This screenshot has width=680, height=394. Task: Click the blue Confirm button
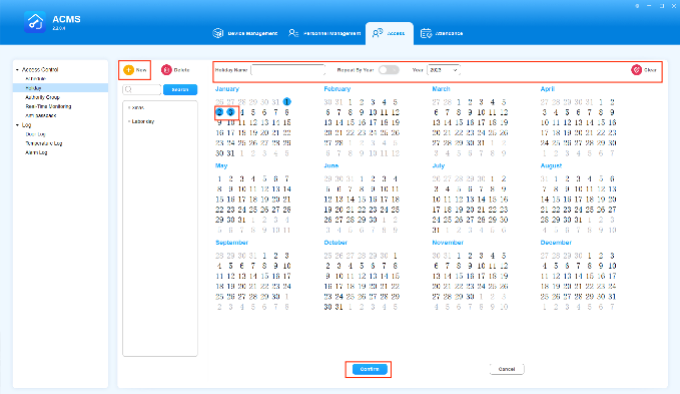(x=369, y=369)
